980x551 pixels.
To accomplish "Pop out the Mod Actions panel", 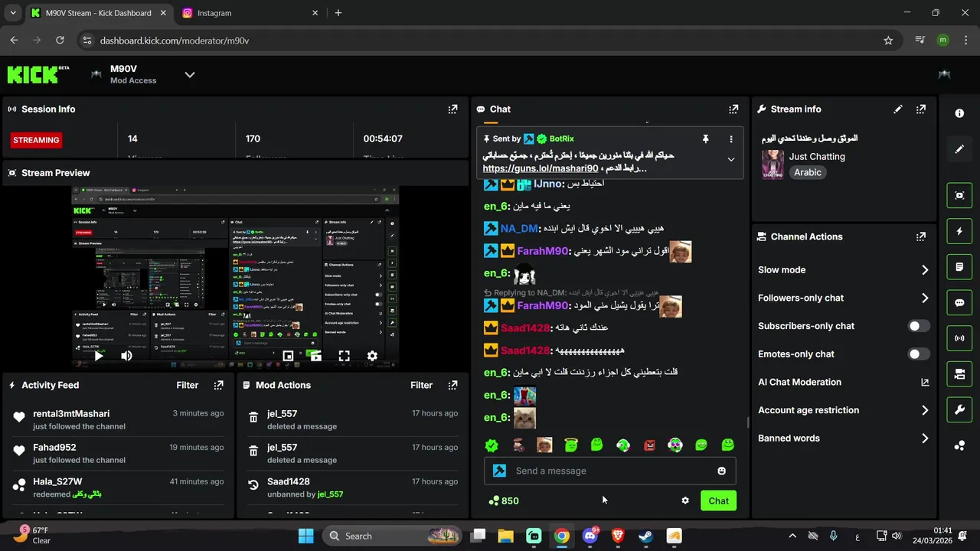I will [x=452, y=386].
